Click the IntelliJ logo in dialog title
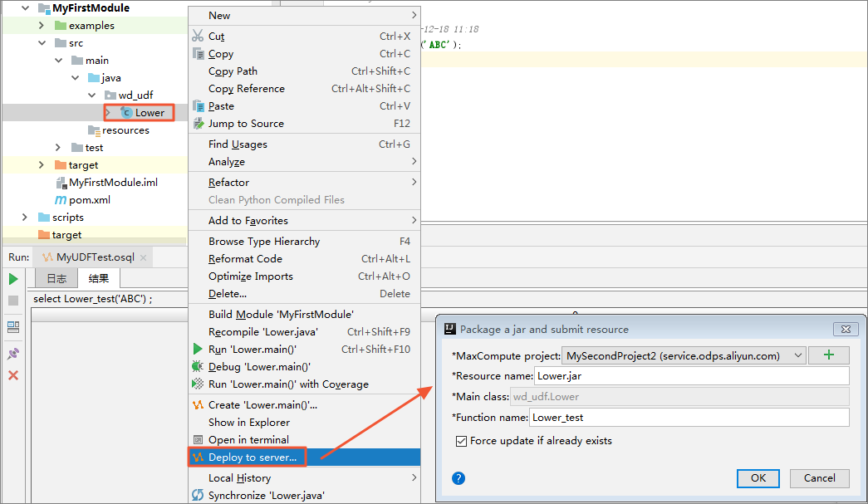Viewport: 868px width, 504px height. [x=450, y=329]
